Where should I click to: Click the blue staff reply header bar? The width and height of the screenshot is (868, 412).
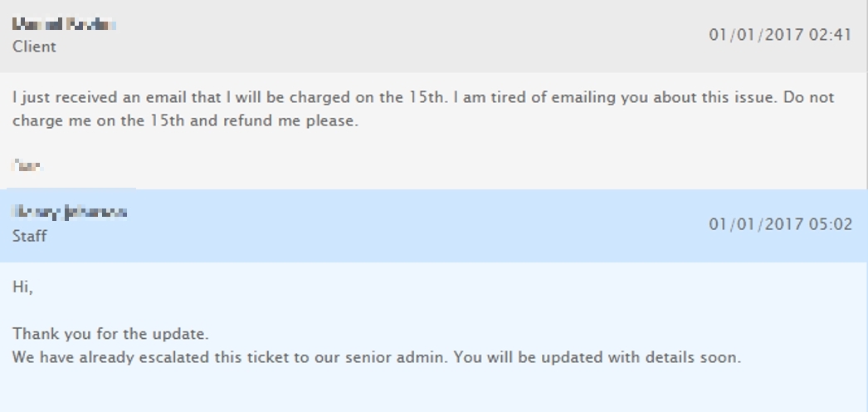click(x=434, y=226)
